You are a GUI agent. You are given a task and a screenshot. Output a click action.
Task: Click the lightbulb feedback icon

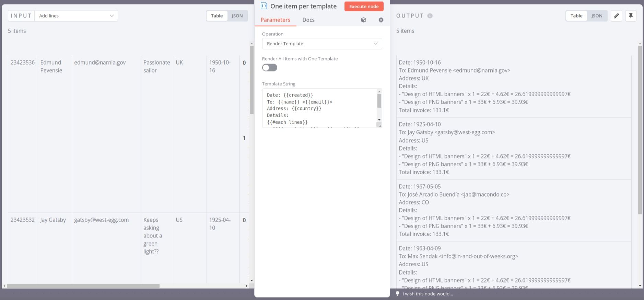click(398, 294)
